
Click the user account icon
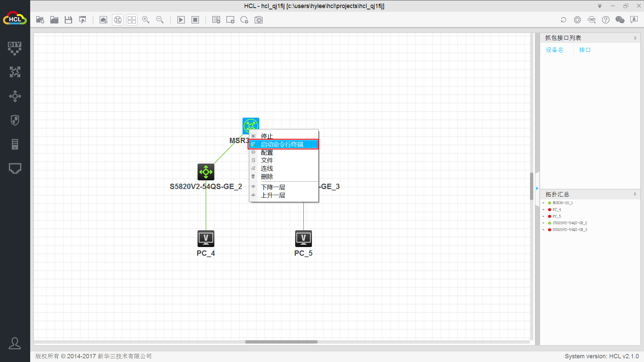tap(15, 343)
